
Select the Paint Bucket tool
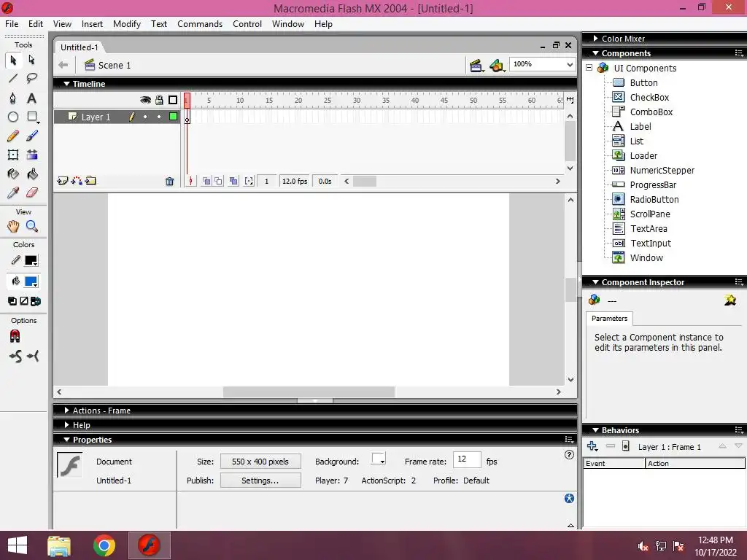32,174
